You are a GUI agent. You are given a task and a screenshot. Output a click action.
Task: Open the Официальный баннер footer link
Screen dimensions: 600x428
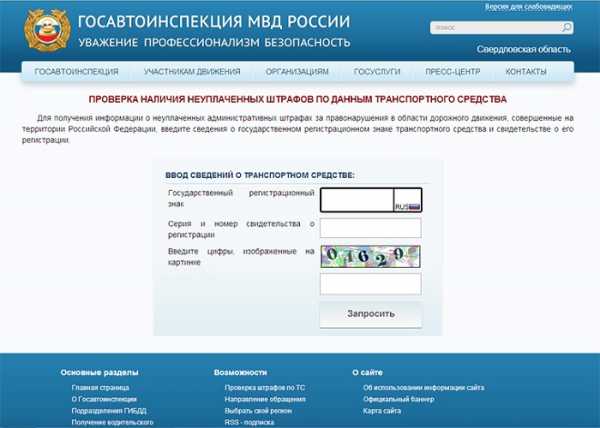tap(398, 399)
